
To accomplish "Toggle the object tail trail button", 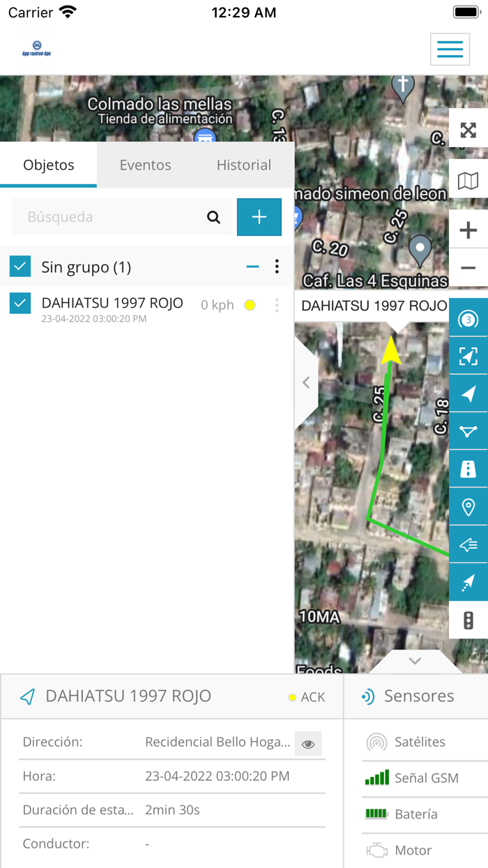I will click(468, 582).
